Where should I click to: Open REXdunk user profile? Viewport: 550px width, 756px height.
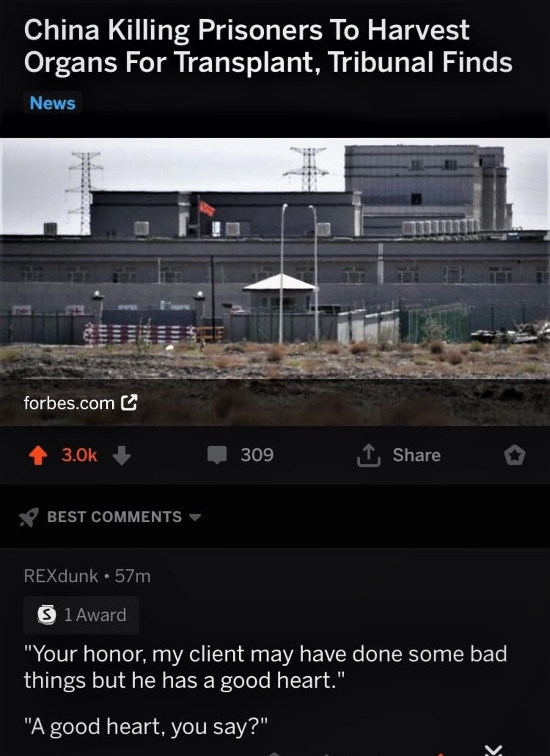[61, 576]
